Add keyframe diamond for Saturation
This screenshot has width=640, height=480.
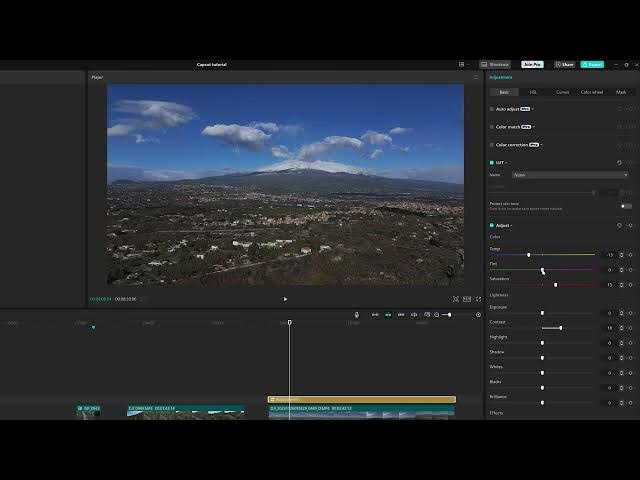(631, 284)
